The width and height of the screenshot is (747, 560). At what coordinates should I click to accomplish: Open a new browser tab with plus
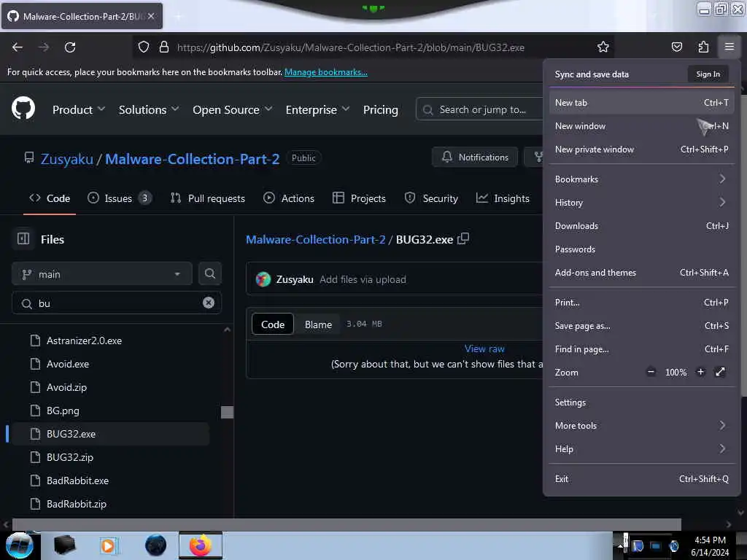point(178,16)
